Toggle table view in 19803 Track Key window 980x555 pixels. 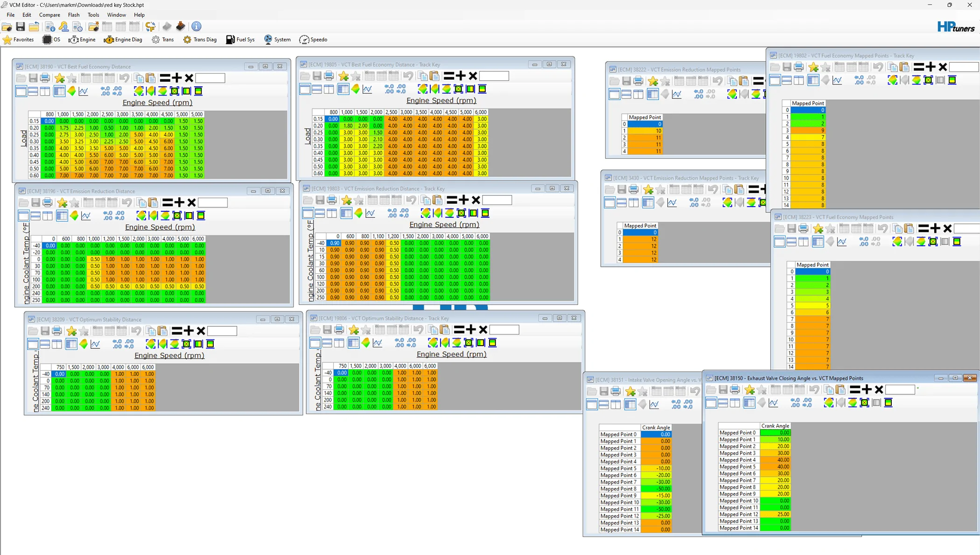[346, 213]
